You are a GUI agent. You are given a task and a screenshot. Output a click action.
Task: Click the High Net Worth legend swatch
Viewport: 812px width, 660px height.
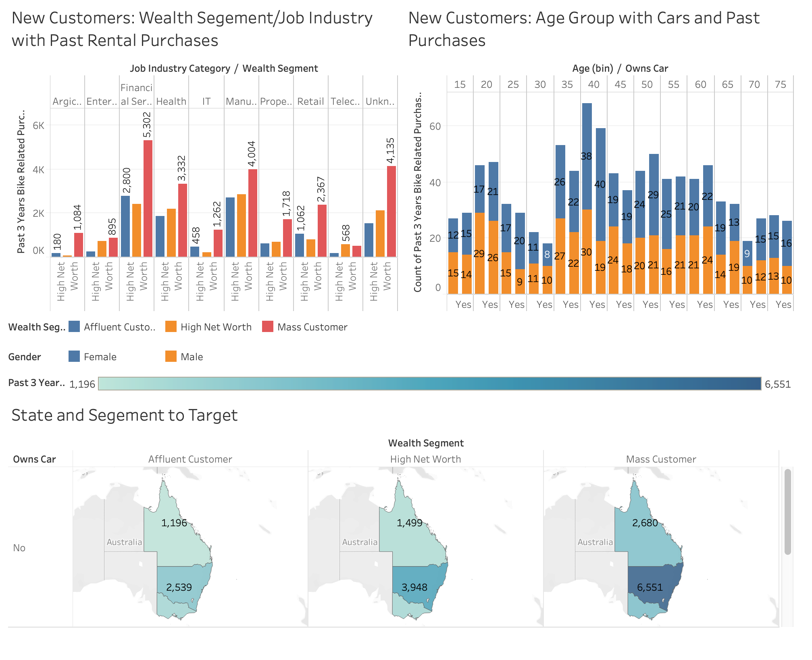[x=171, y=326]
